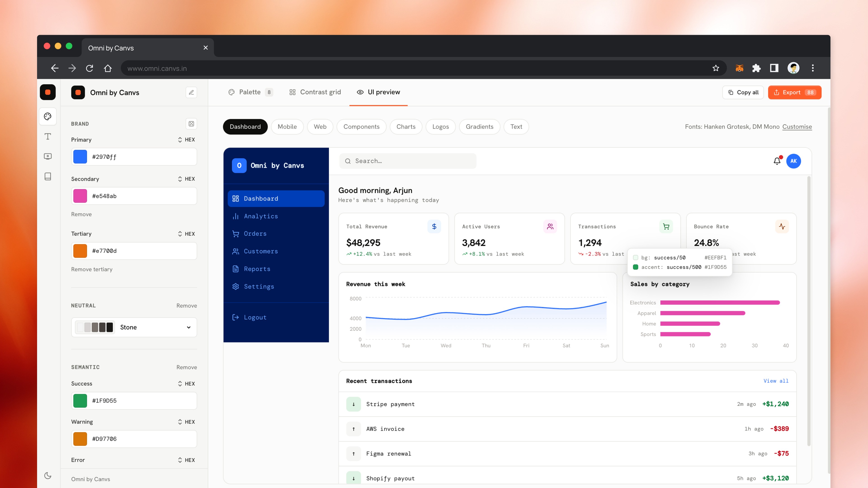This screenshot has height=488, width=868.
Task: Switch to the Contrast grid tab
Action: point(315,92)
